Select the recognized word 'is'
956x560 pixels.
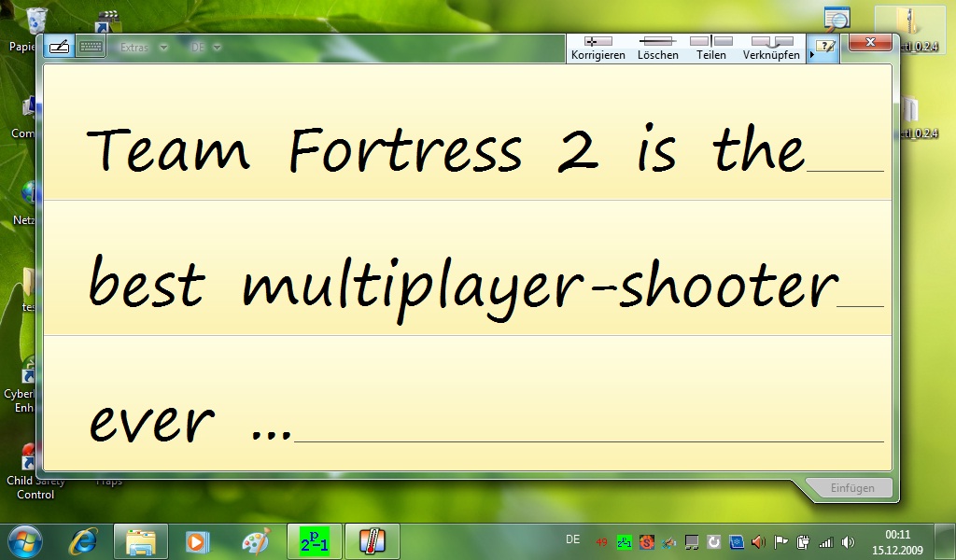pyautogui.click(x=656, y=147)
